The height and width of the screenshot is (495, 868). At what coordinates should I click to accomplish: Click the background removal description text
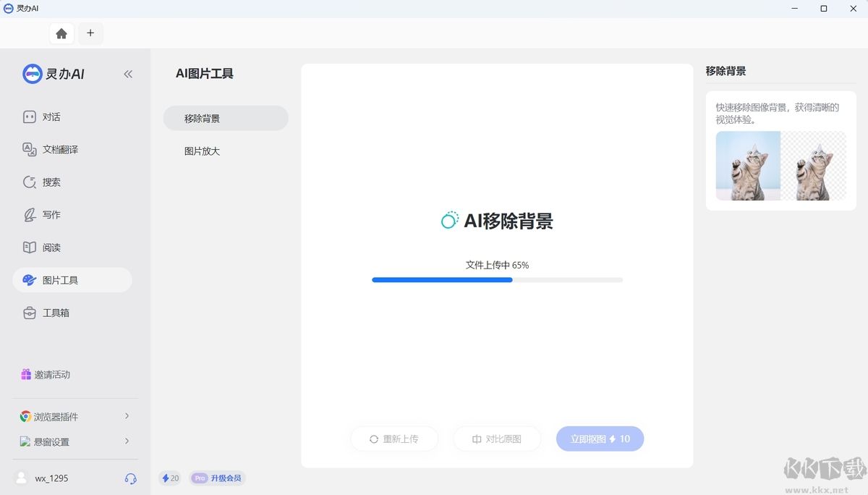[x=778, y=113]
